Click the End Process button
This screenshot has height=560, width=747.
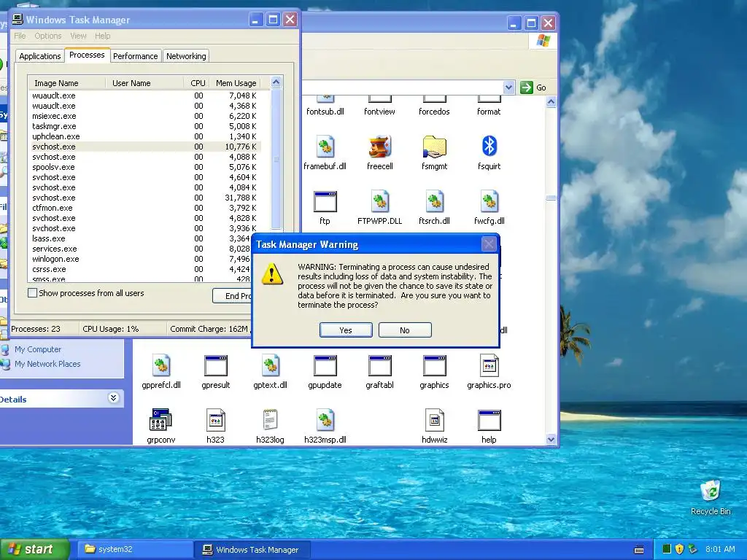(x=232, y=296)
